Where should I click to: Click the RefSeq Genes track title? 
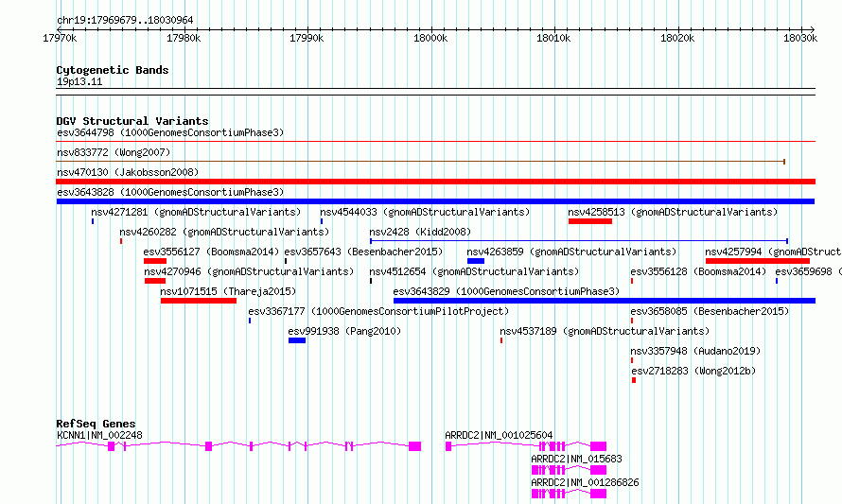tap(96, 424)
